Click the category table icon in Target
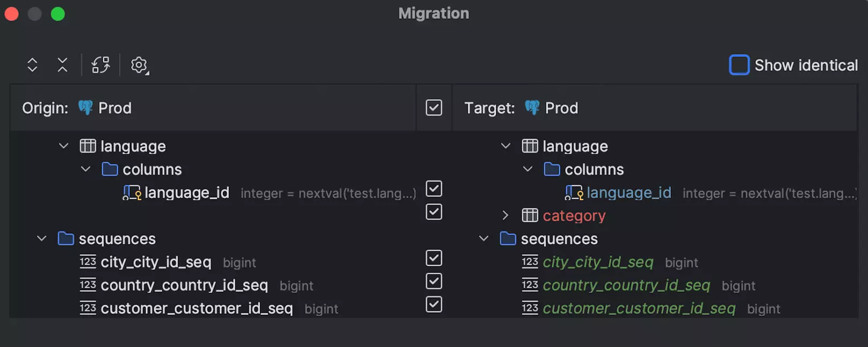 [x=530, y=215]
